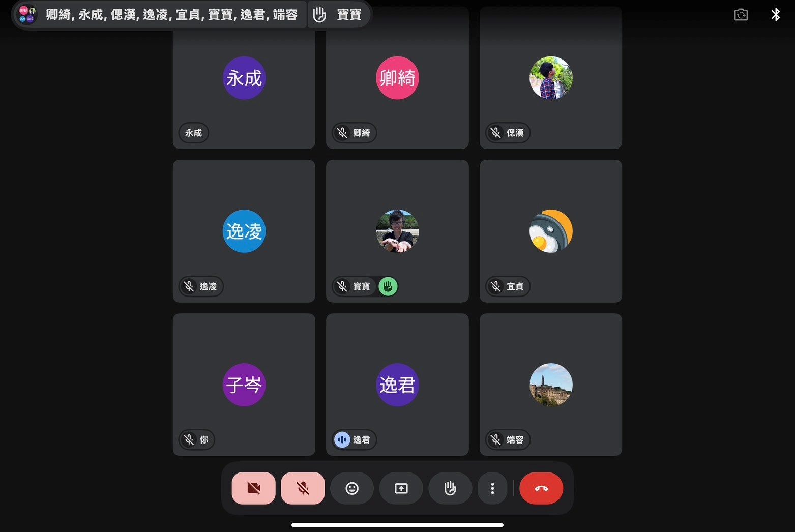
Task: Click the Bluetooth audio icon
Action: coord(776,15)
